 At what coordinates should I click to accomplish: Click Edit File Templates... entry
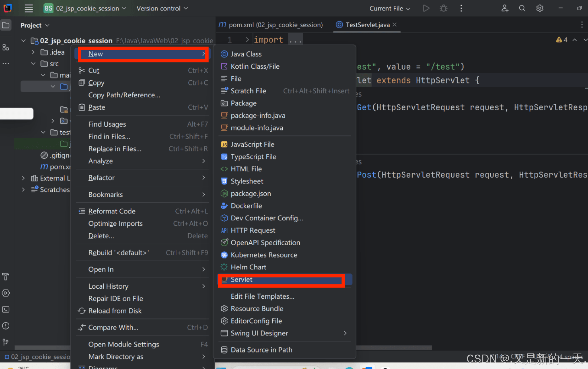262,296
